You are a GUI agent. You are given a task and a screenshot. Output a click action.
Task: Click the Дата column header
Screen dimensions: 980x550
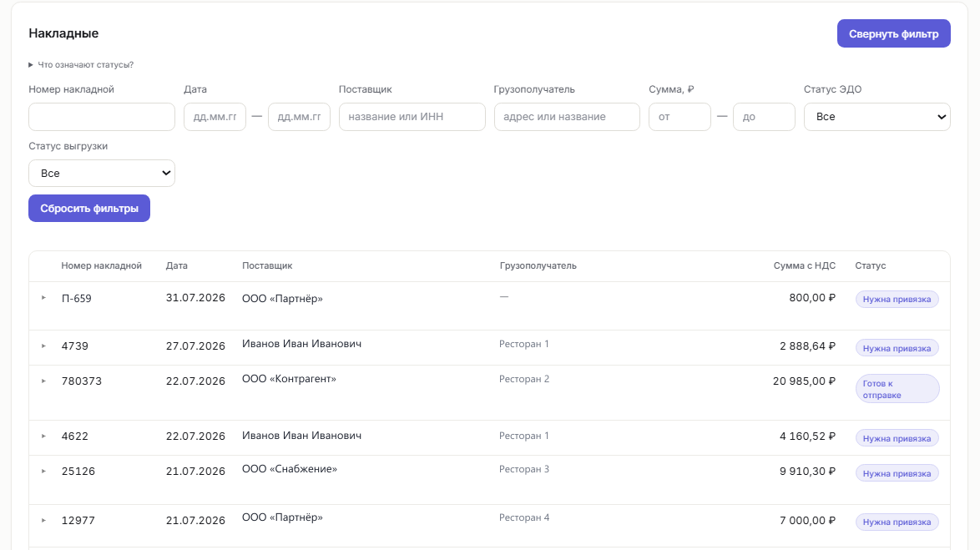coord(177,265)
